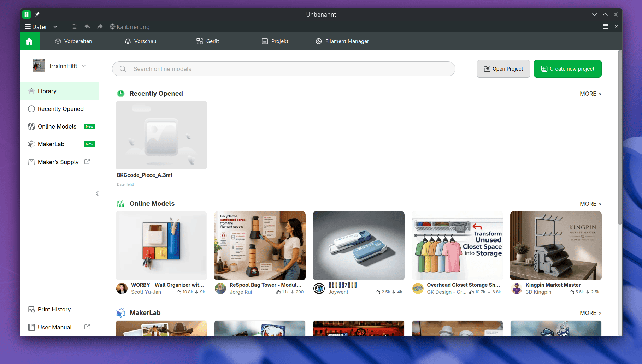Click Joywent author avatar

pyautogui.click(x=319, y=288)
